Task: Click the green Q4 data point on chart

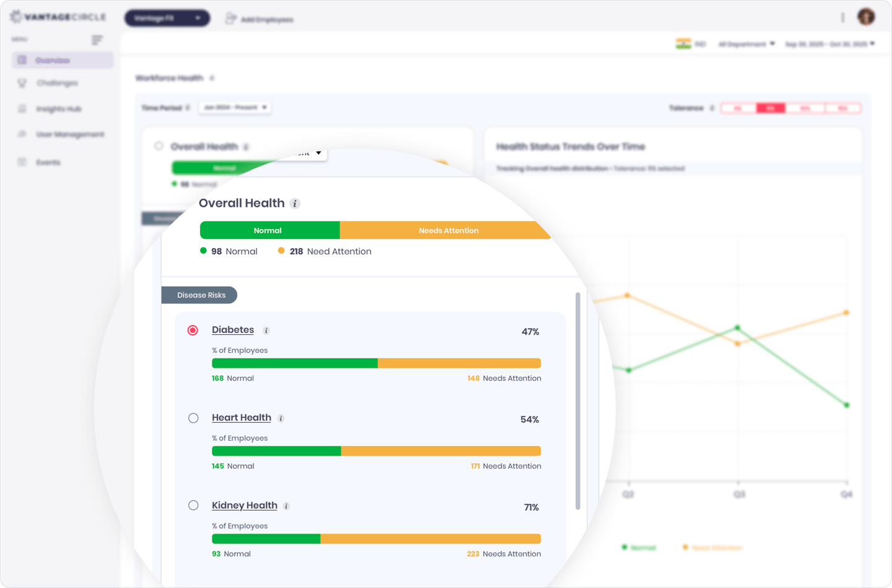Action: click(x=847, y=405)
